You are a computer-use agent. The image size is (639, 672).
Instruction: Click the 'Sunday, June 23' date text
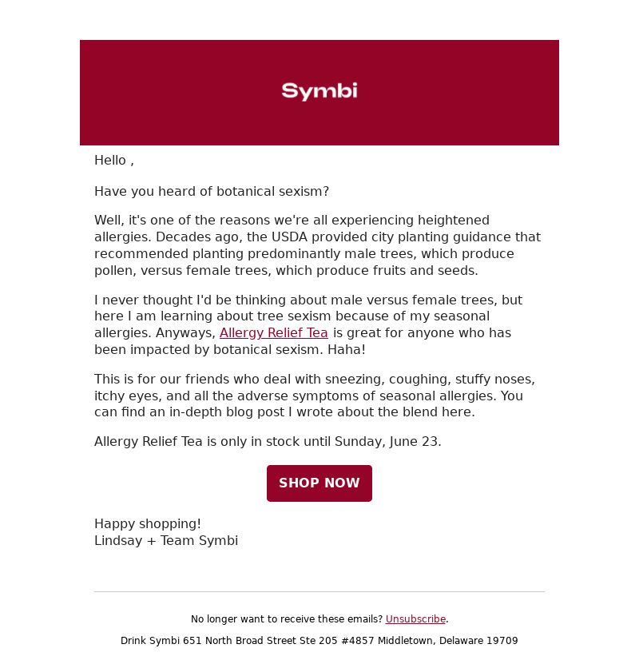(386, 441)
